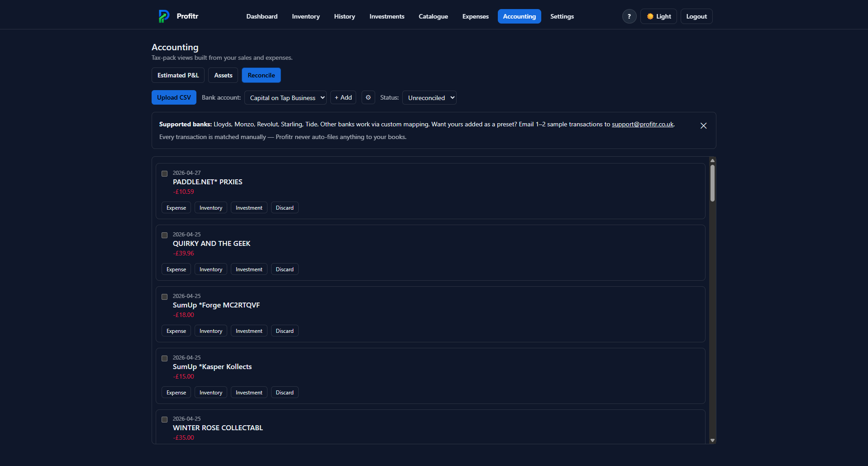
Task: Click the transaction list scrollbar thumb
Action: [712, 183]
